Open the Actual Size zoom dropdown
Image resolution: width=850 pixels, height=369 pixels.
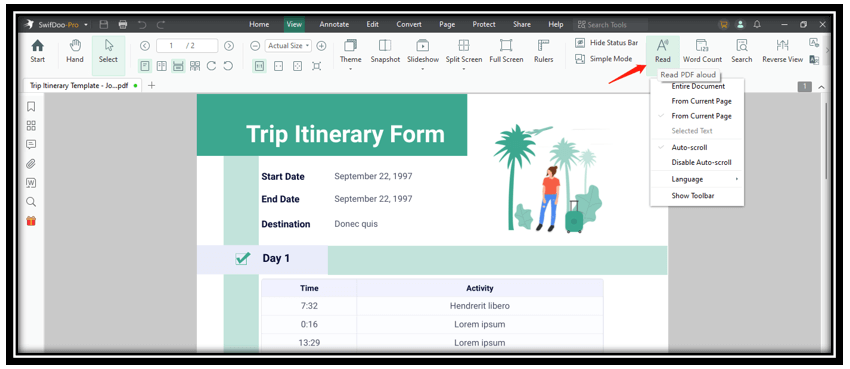click(x=288, y=46)
